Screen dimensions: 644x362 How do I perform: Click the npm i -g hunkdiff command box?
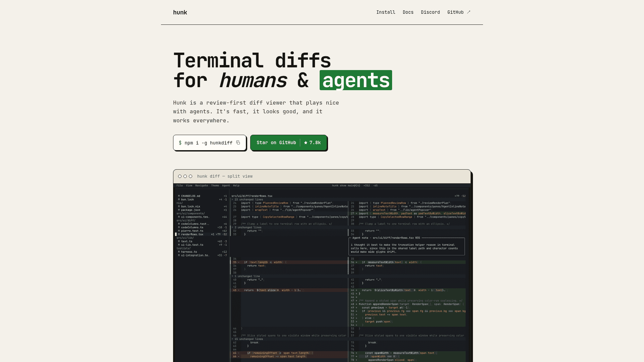[x=210, y=143]
